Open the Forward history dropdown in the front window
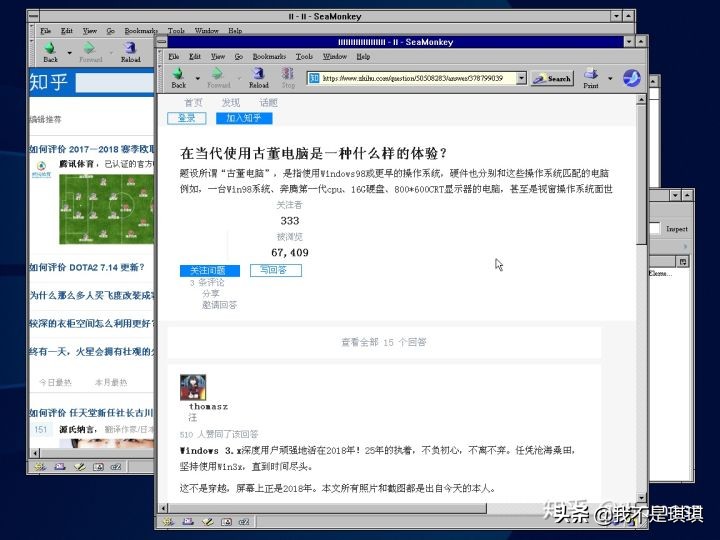Viewport: 720px width, 540px height. pyautogui.click(x=239, y=79)
